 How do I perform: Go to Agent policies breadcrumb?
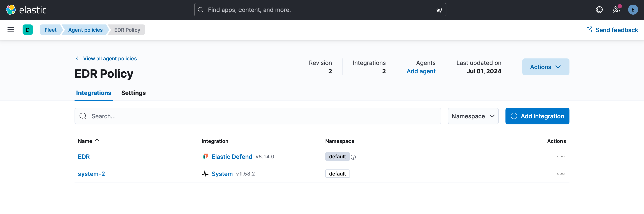(86, 30)
